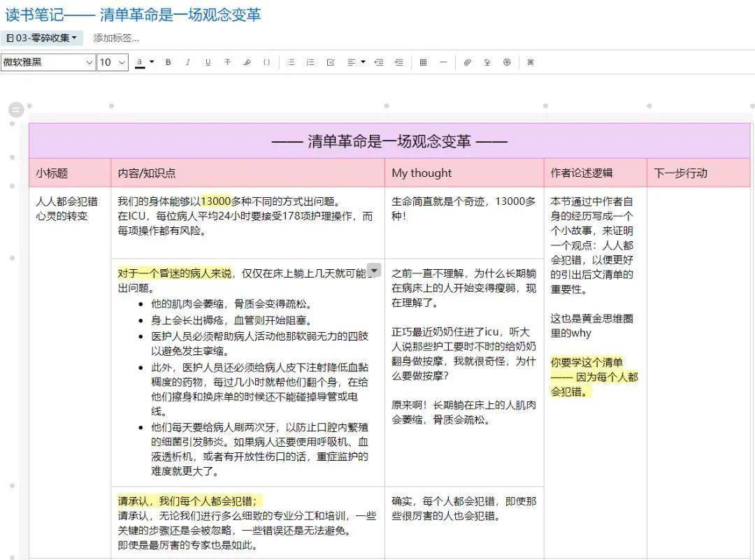Open the 微软雅黑 font family dropdown

[x=45, y=62]
